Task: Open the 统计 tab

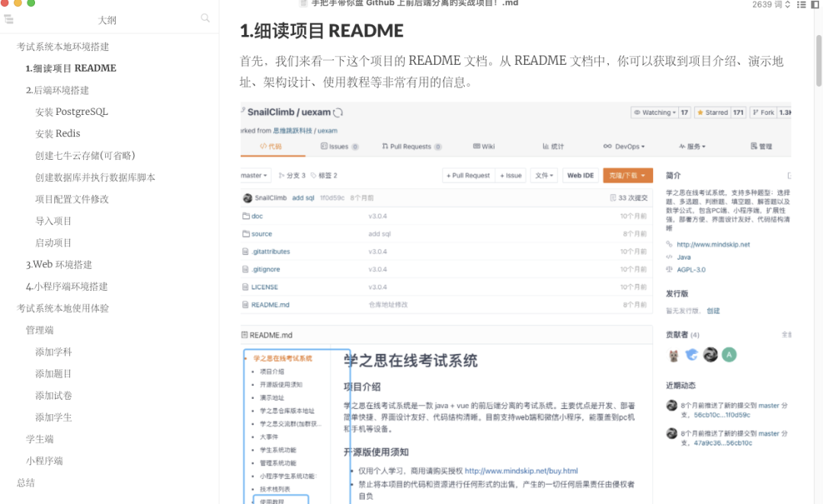Action: click(553, 146)
